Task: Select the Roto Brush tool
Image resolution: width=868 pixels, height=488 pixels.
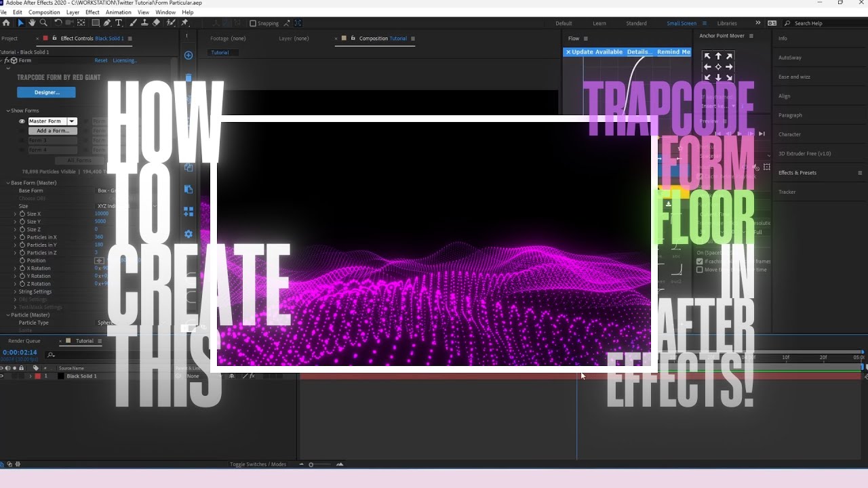Action: tap(170, 23)
